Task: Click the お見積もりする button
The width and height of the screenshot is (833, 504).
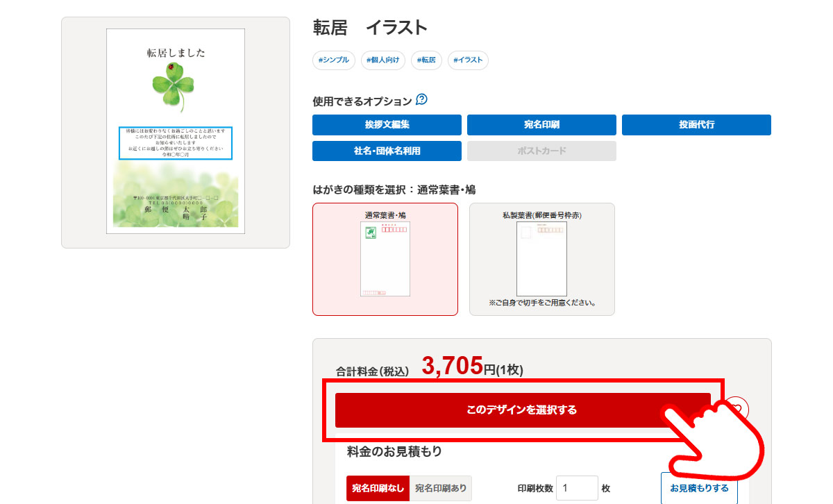Action: pyautogui.click(x=699, y=488)
